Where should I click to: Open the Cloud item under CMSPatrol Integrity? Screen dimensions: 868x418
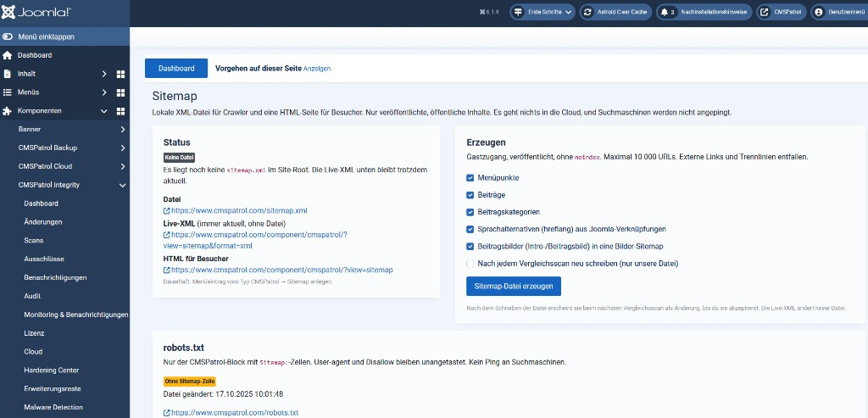coord(33,352)
